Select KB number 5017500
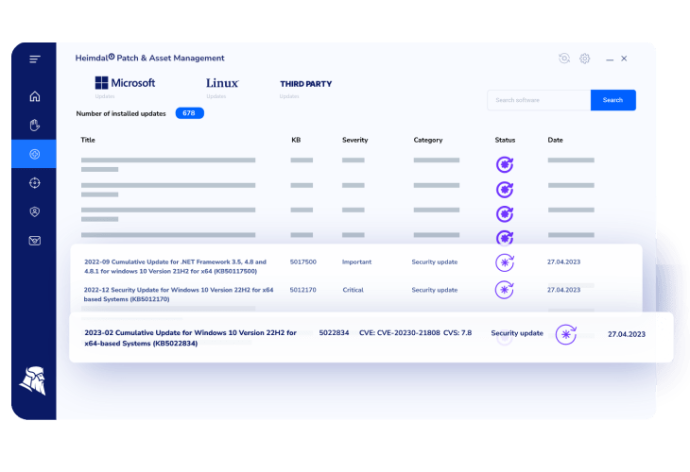Viewport: 690px width, 472px height. (303, 262)
